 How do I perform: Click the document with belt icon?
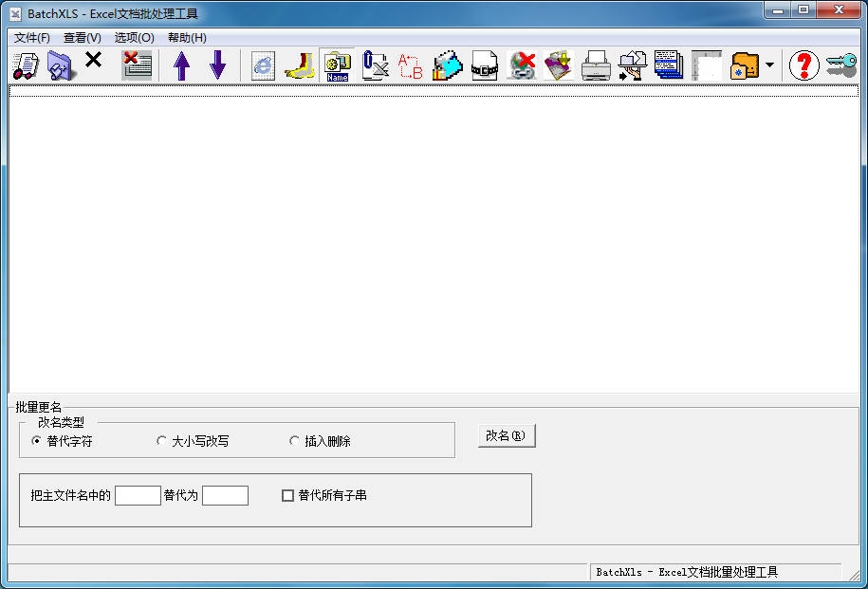click(485, 65)
